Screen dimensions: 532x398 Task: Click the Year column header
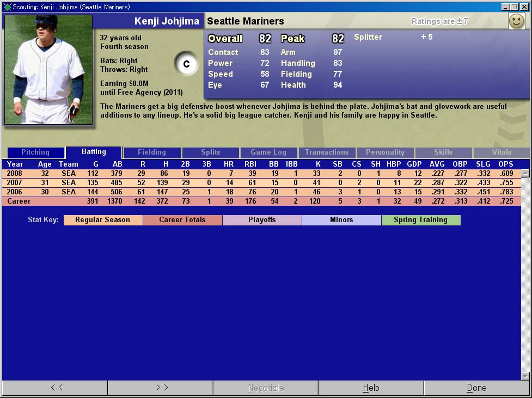(15, 164)
